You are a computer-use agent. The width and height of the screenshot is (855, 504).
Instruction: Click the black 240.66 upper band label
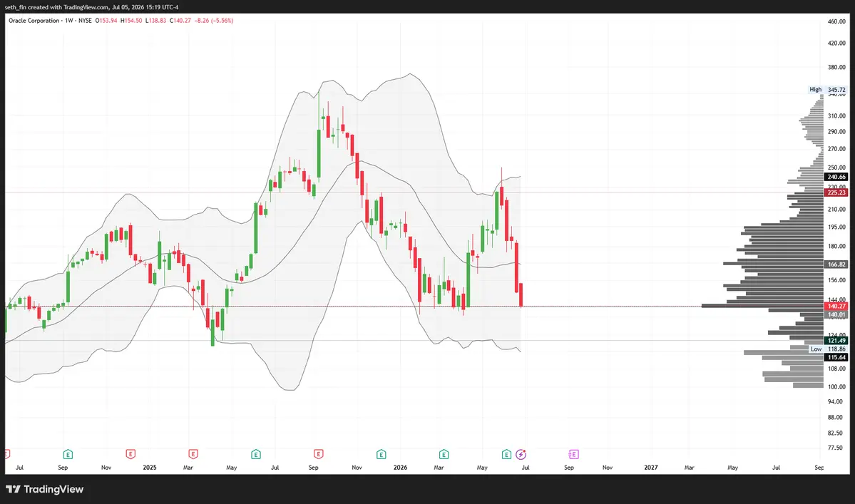836,177
